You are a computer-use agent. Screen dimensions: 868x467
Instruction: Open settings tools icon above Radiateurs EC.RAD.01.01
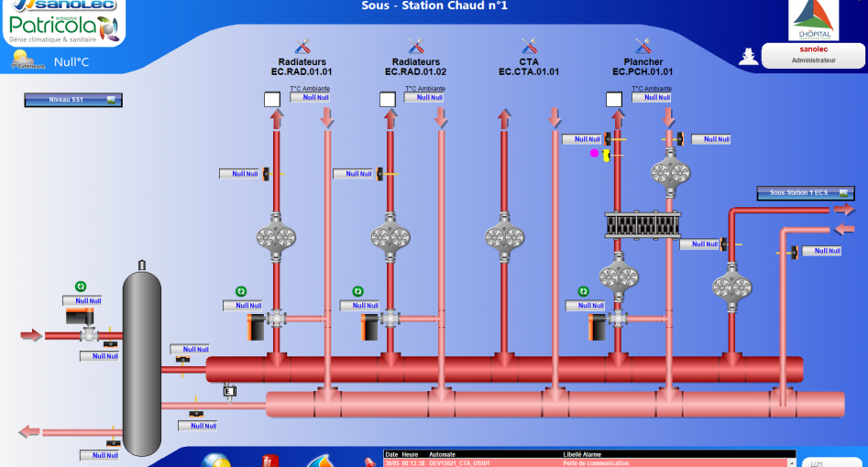pos(302,47)
